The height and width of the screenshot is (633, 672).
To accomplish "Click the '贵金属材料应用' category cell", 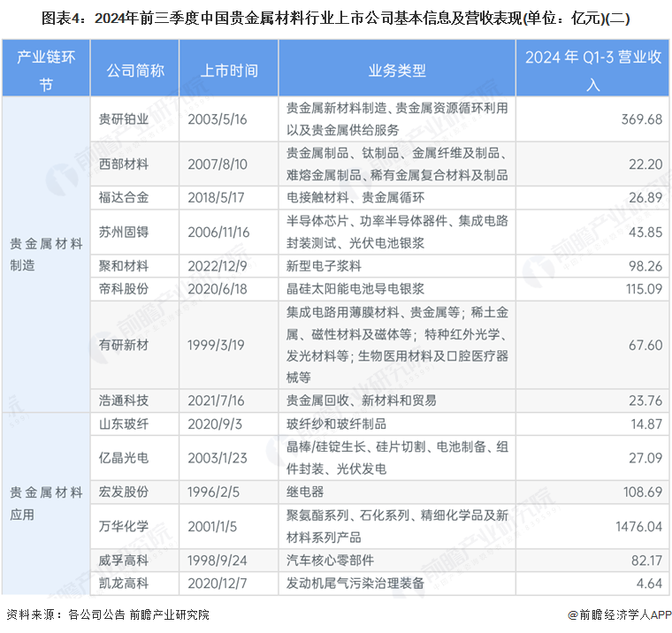I will pyautogui.click(x=46, y=504).
